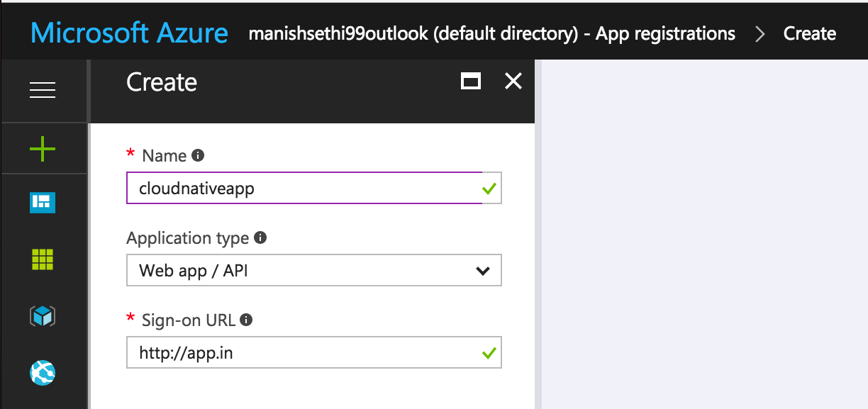Click the App Services globe icon
868x409 pixels.
(43, 372)
